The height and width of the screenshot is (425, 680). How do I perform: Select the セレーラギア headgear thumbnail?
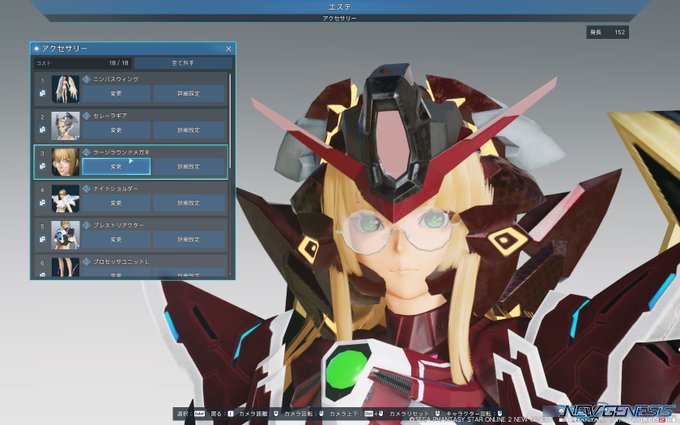pos(65,126)
